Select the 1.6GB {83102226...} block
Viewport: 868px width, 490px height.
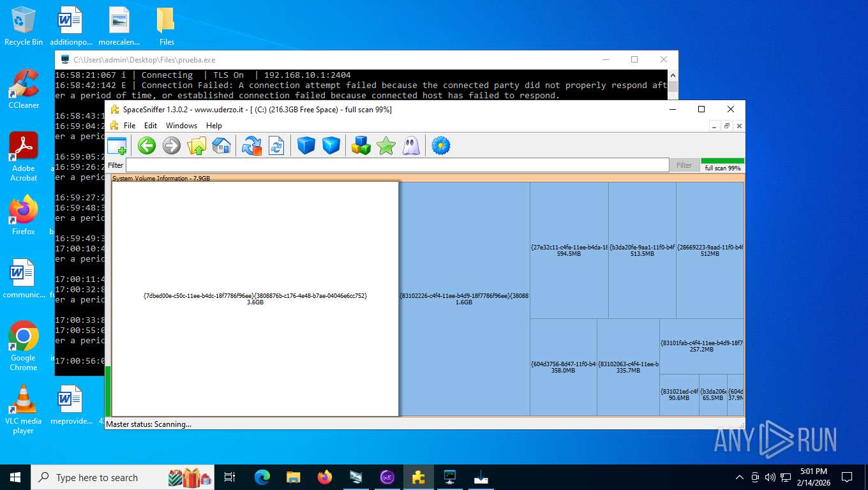pos(464,299)
